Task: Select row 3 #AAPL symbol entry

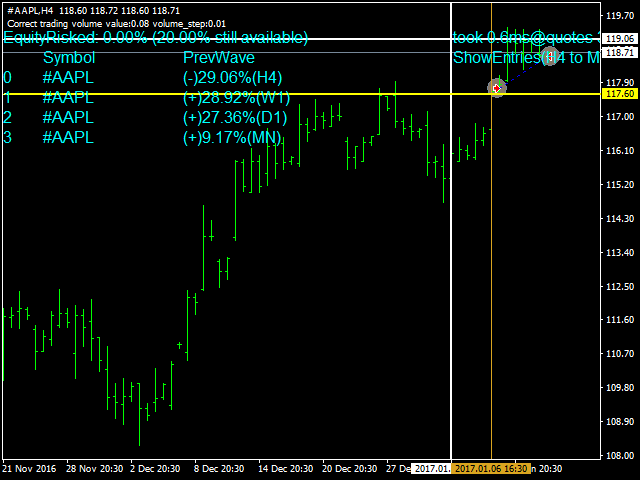Action: [x=68, y=137]
